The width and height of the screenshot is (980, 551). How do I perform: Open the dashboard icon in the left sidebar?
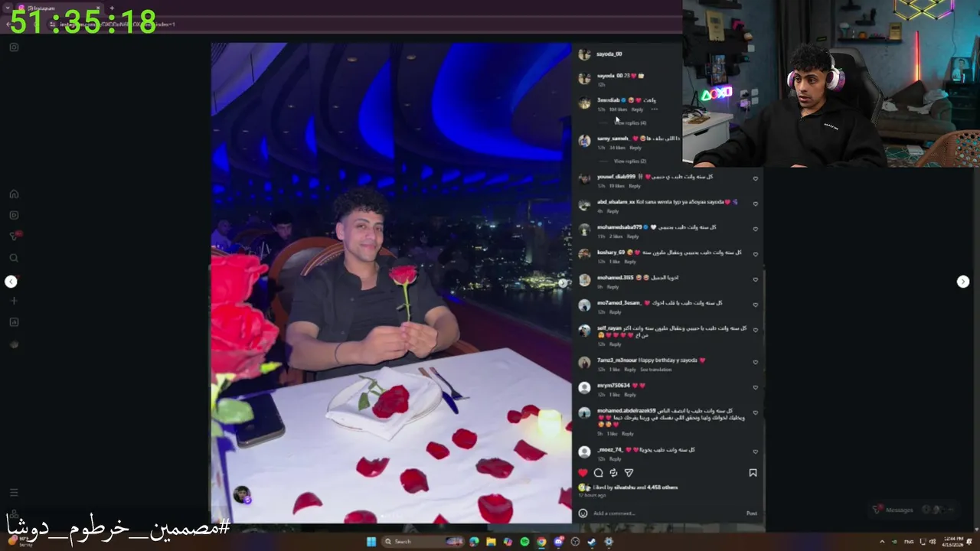coord(14,322)
